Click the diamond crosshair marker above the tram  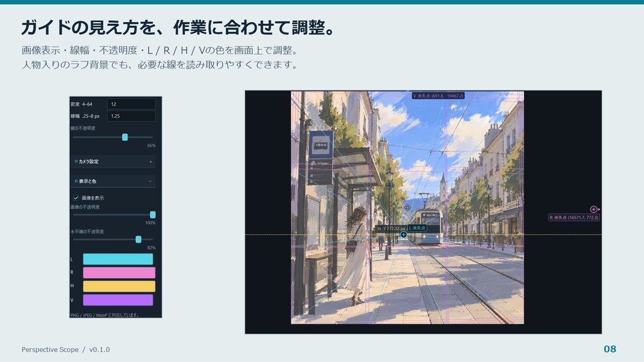pyautogui.click(x=408, y=207)
